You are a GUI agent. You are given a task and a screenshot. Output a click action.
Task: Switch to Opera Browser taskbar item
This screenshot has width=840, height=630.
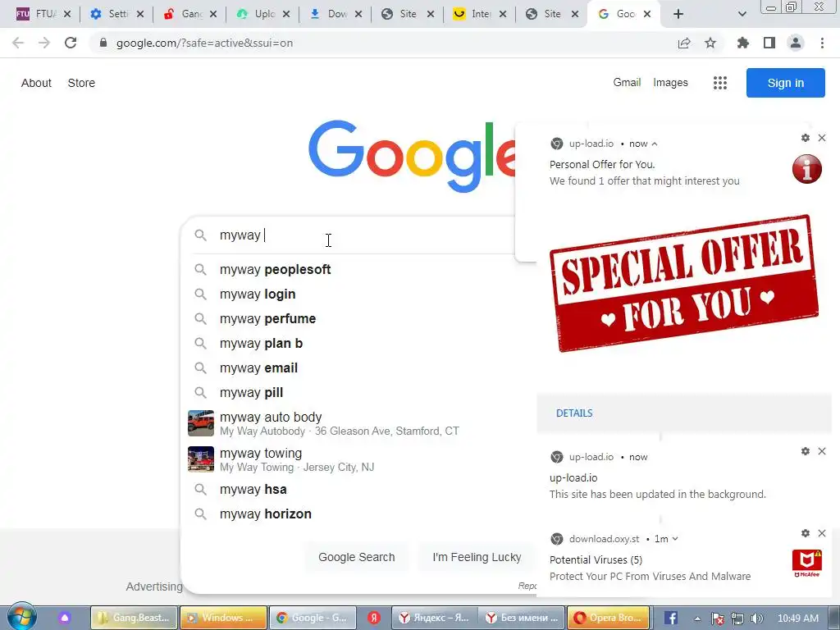click(x=608, y=618)
